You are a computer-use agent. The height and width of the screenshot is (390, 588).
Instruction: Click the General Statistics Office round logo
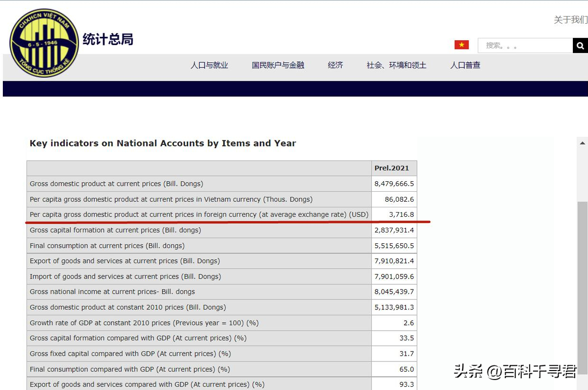(x=44, y=43)
